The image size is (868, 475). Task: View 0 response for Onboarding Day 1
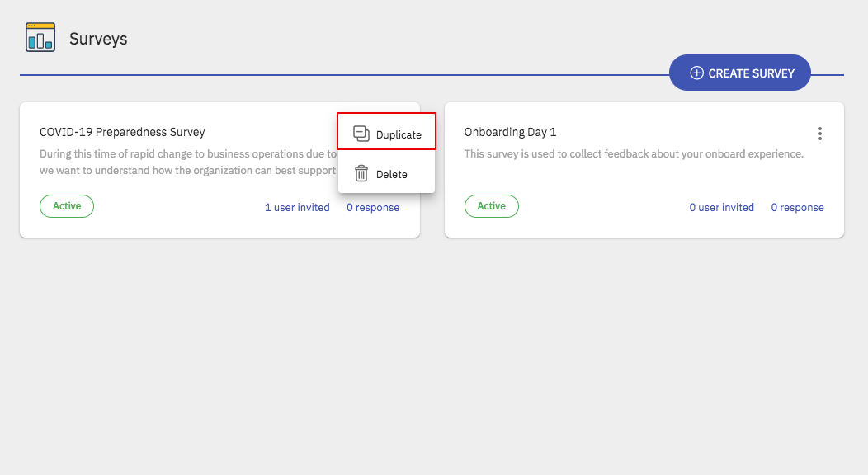(797, 207)
